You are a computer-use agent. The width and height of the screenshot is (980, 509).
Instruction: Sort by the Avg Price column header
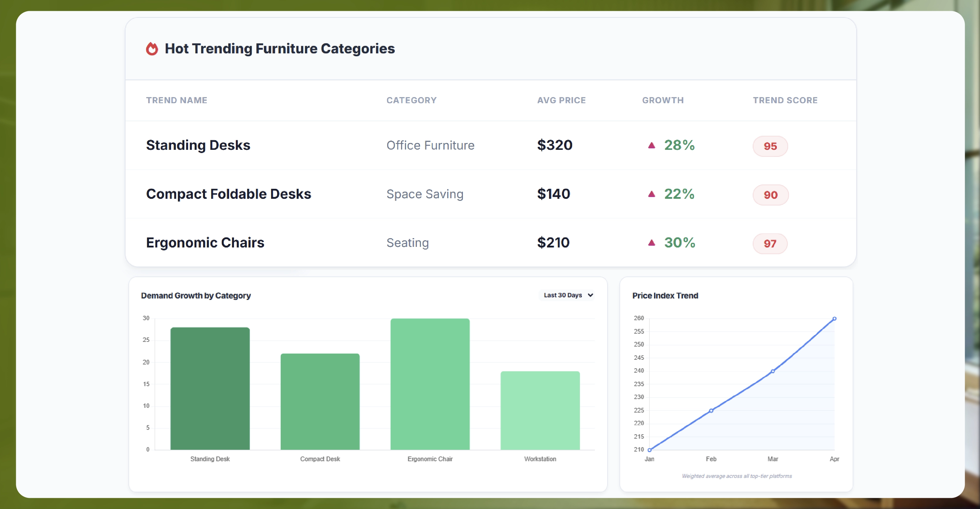click(x=561, y=100)
